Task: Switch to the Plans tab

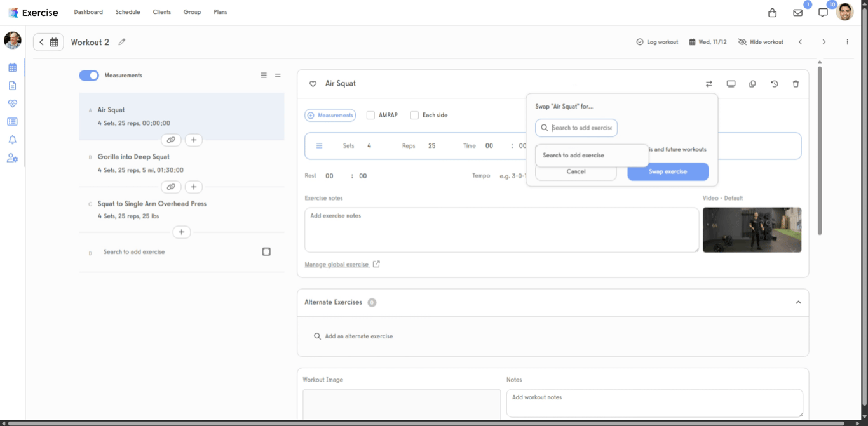Action: pyautogui.click(x=220, y=11)
